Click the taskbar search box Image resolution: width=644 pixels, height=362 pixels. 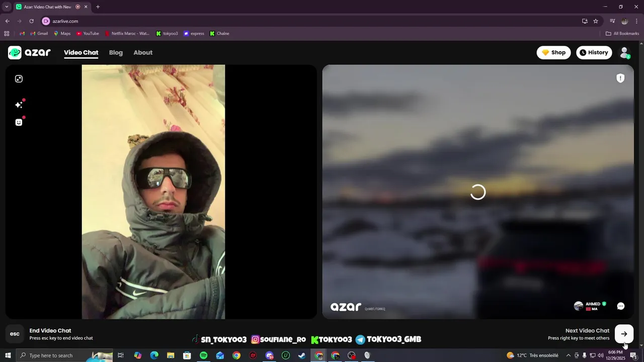[64, 355]
